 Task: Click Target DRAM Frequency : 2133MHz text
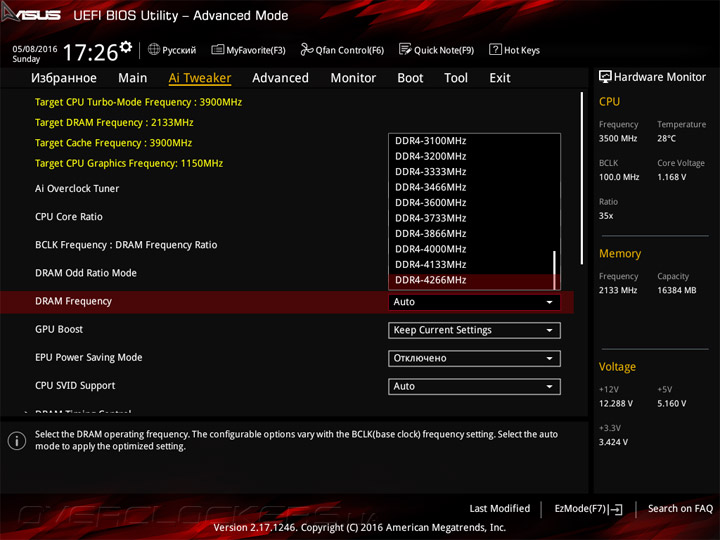(114, 123)
